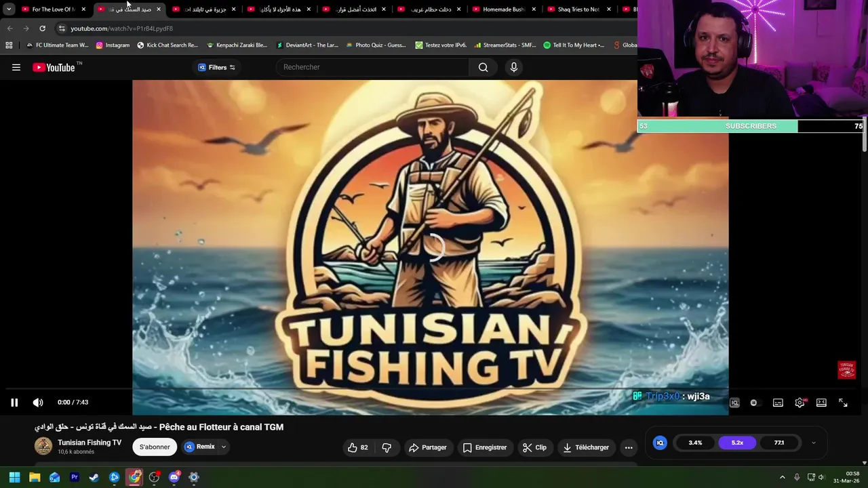
Task: Click the Télécharger download button
Action: (x=587, y=447)
